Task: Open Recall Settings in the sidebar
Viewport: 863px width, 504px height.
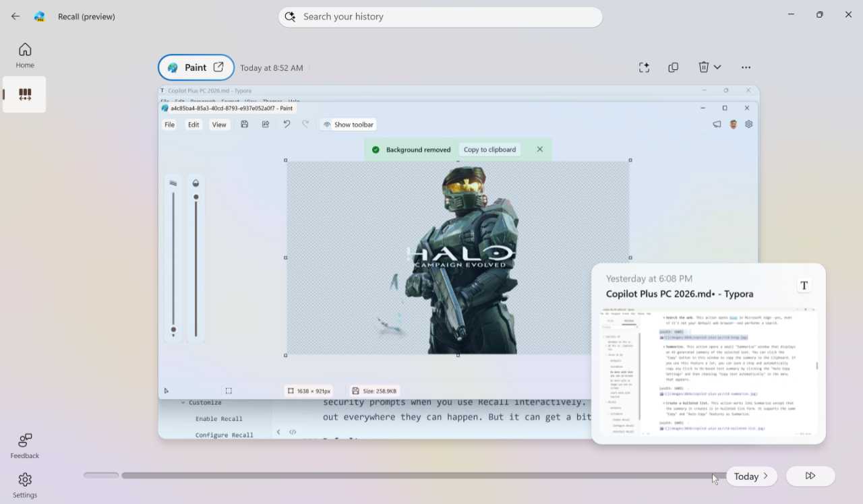Action: 25,485
